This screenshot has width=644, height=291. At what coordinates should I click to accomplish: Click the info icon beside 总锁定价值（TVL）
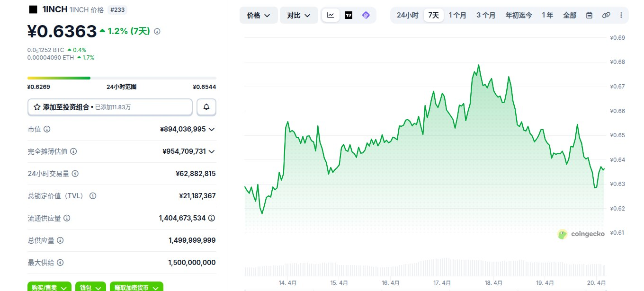tap(93, 196)
